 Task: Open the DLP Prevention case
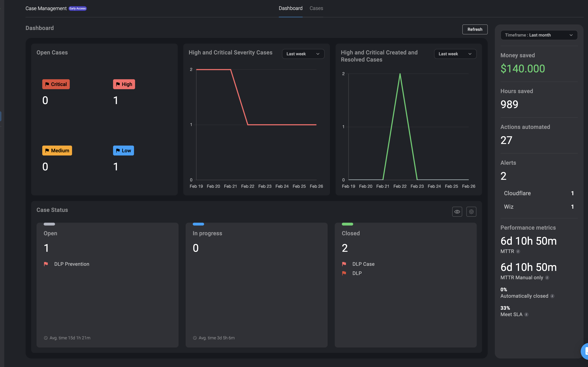click(72, 264)
